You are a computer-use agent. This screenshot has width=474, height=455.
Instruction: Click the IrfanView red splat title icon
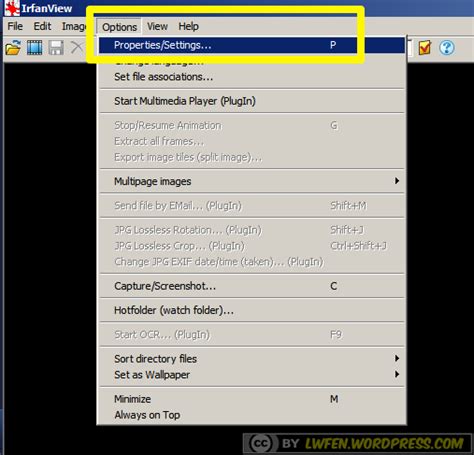[x=12, y=8]
